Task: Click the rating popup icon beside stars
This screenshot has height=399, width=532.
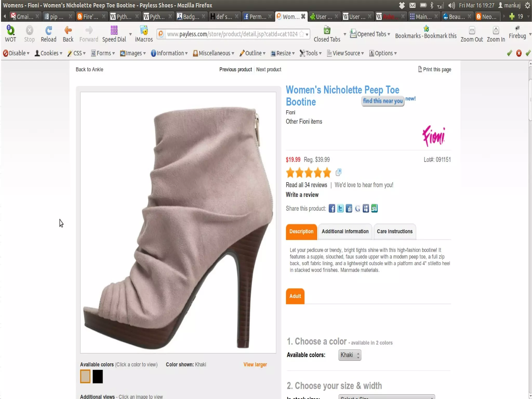Action: point(338,172)
